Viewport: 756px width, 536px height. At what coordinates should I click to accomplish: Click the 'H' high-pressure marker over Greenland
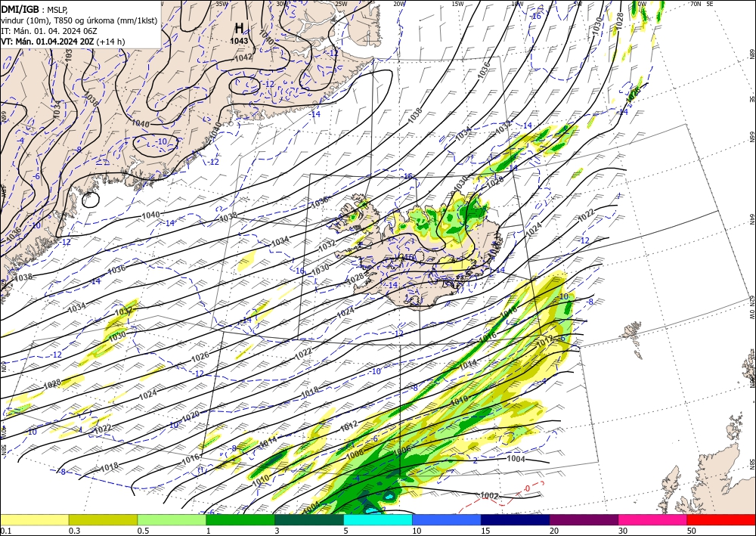click(x=239, y=28)
